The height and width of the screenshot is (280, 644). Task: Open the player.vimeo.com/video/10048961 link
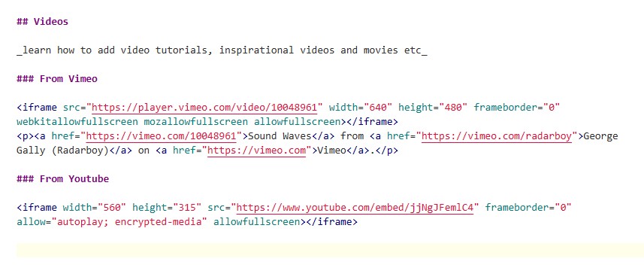[x=204, y=108]
